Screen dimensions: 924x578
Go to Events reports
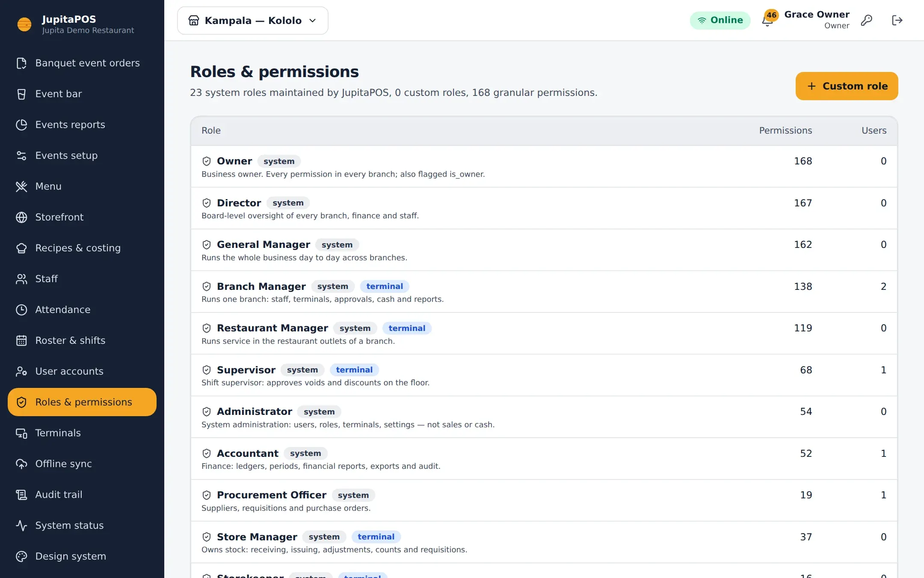click(82, 125)
